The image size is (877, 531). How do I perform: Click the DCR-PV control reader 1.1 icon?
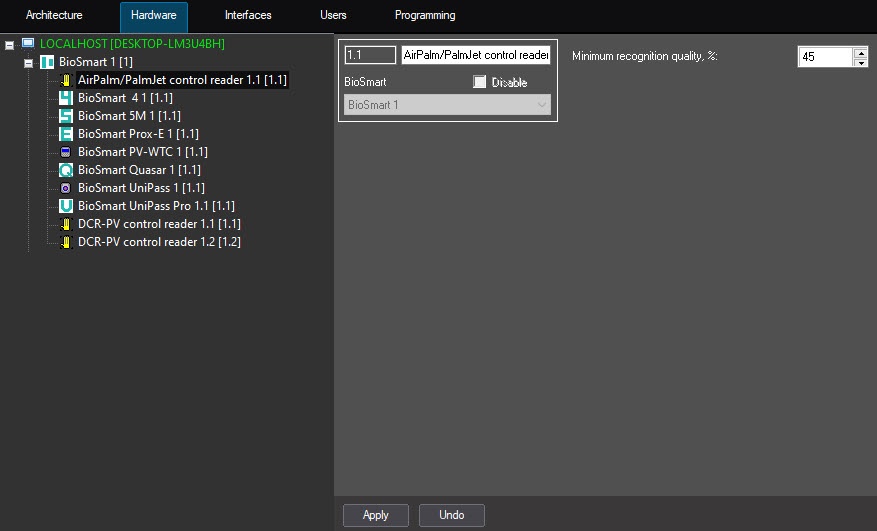(66, 224)
